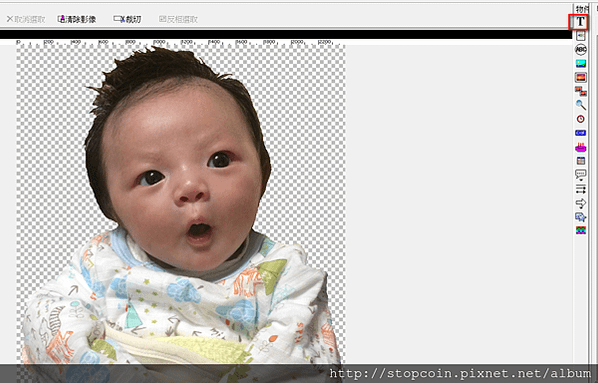Pick the outlined arrow shape tool

pyautogui.click(x=580, y=203)
